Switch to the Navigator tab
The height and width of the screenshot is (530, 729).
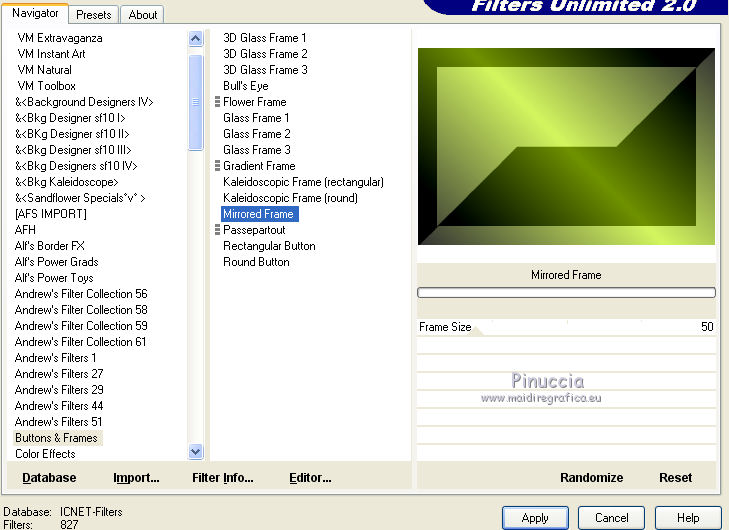click(x=35, y=13)
